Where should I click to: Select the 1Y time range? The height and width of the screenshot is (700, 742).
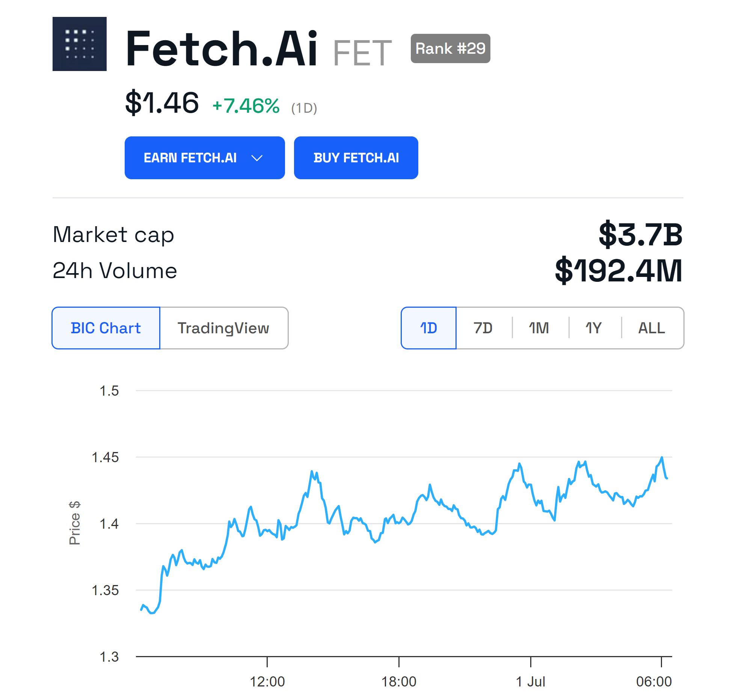point(594,328)
